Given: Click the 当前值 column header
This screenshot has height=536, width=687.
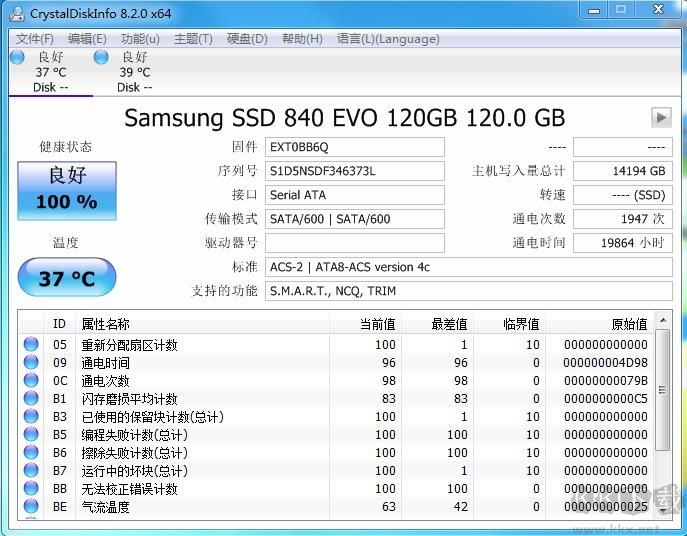Looking at the screenshot, I should pos(365,324).
